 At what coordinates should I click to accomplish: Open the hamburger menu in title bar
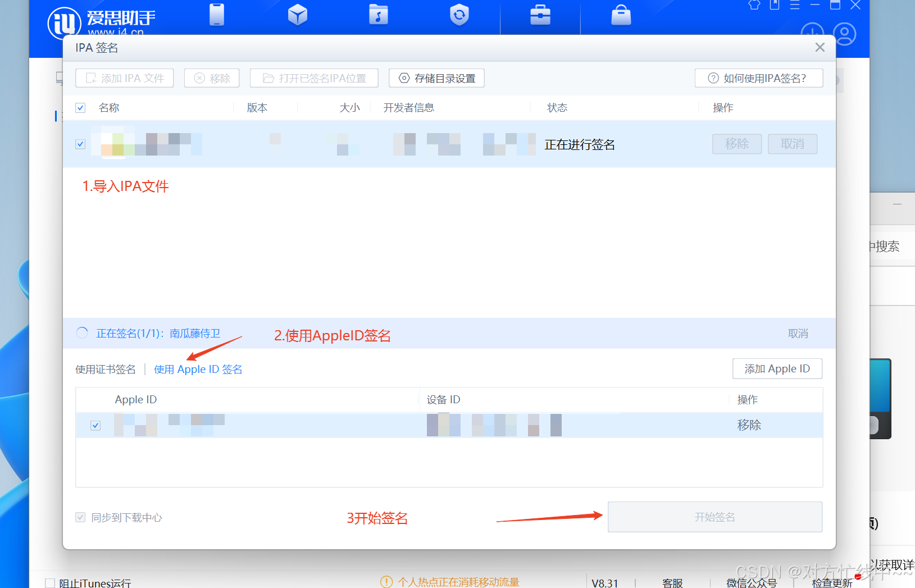(795, 5)
